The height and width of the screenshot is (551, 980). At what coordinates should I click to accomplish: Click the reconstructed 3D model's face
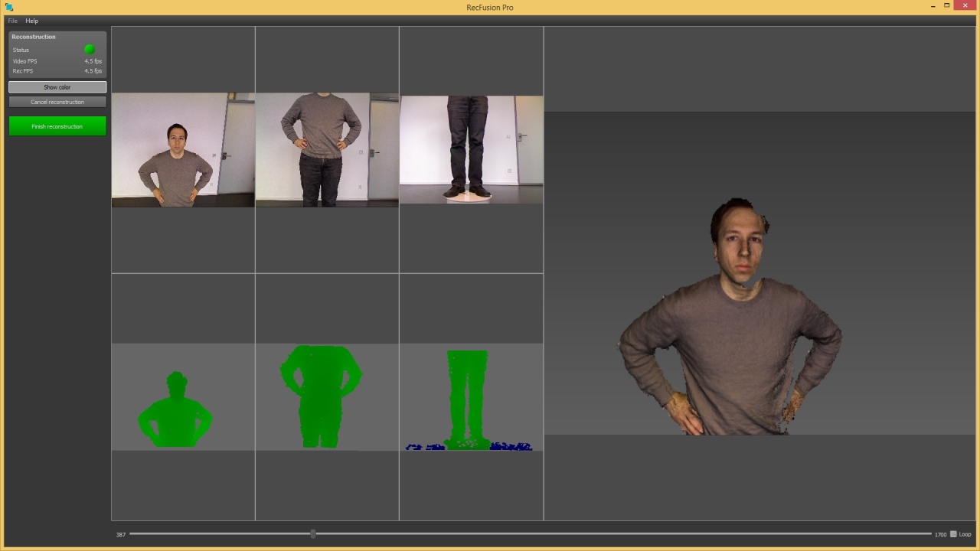(x=740, y=253)
